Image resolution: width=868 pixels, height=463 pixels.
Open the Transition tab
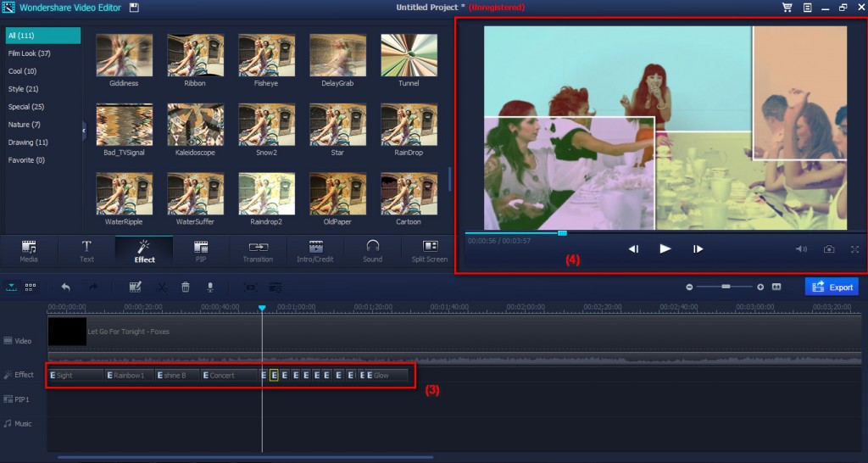(258, 252)
